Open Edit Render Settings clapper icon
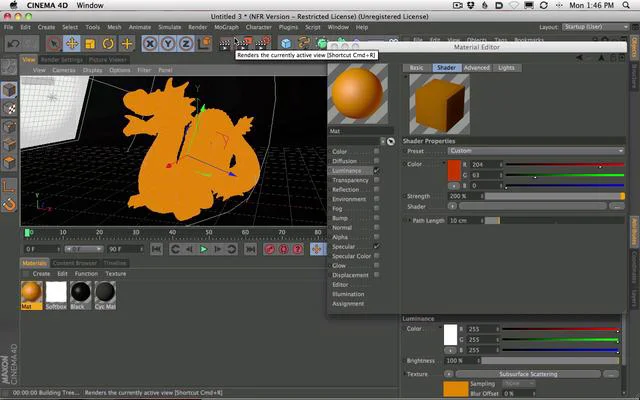 (x=263, y=43)
